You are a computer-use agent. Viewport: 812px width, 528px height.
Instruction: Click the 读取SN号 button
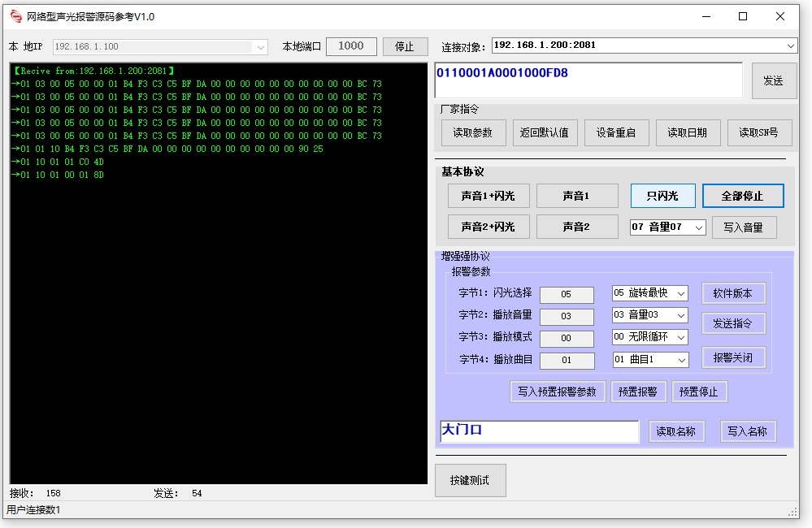[758, 132]
